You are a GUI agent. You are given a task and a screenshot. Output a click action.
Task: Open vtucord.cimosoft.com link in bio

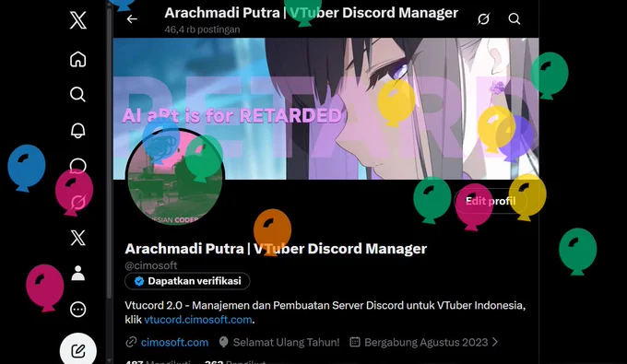coord(198,320)
